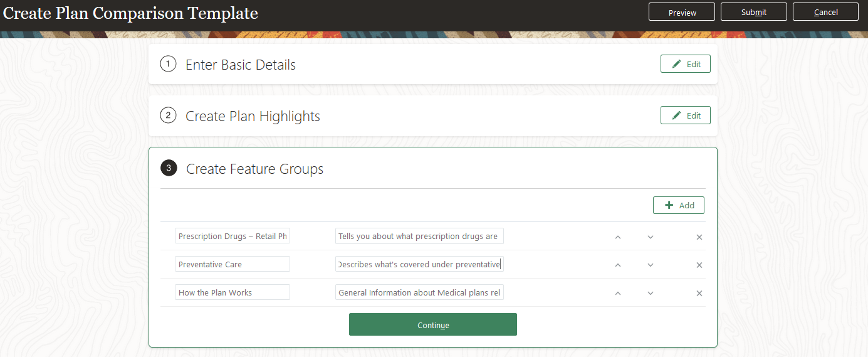Delete How the Plan Works row

click(699, 294)
